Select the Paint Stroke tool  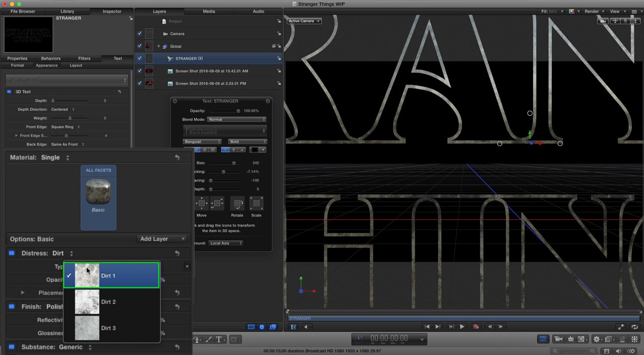click(x=207, y=339)
